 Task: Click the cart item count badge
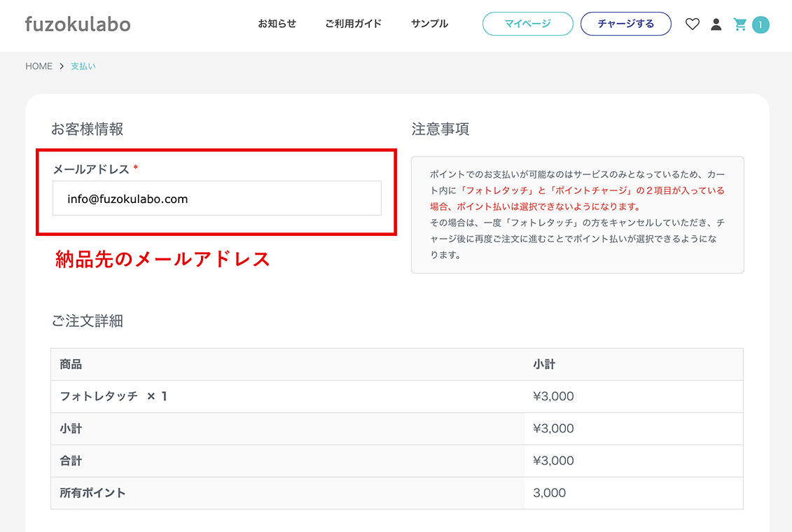tap(760, 25)
